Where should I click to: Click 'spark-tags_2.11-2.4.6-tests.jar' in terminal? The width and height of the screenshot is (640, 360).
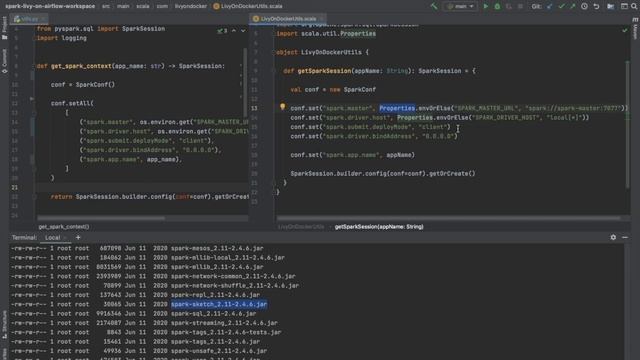(x=226, y=333)
